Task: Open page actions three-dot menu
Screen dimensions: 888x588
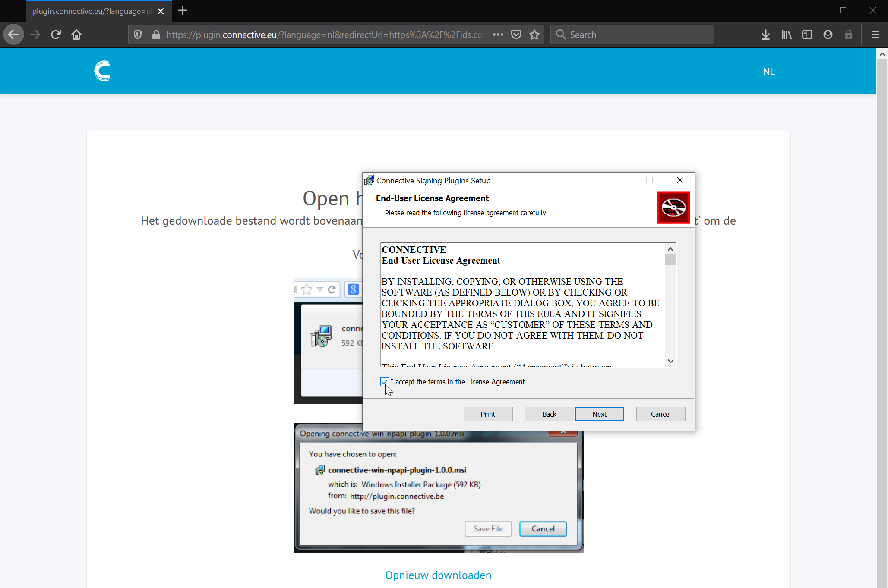Action: (x=498, y=35)
